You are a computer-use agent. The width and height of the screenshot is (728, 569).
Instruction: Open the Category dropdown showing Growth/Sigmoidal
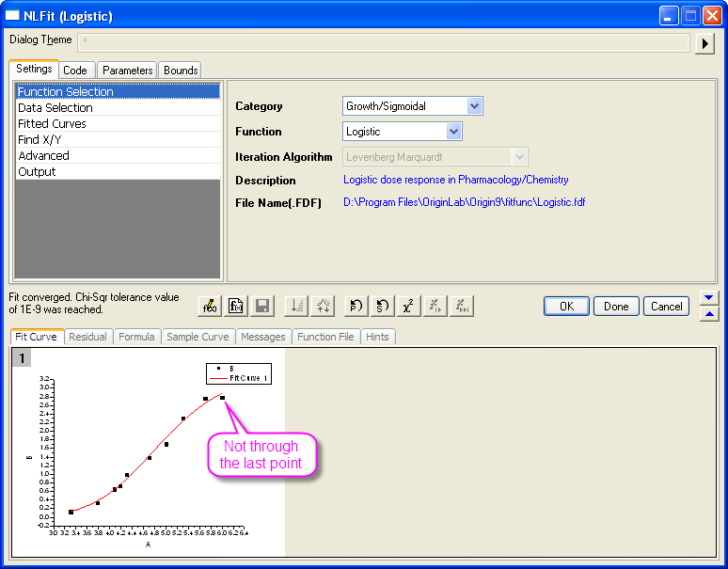(474, 106)
